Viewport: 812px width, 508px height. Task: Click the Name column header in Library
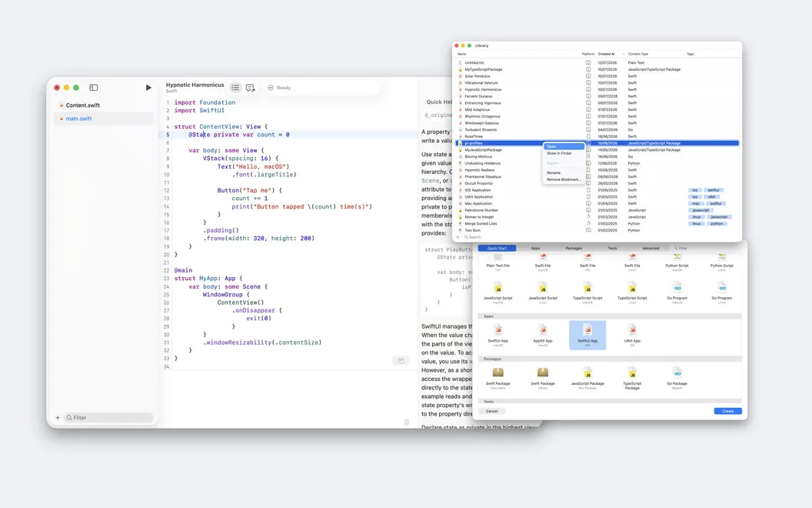(x=462, y=54)
